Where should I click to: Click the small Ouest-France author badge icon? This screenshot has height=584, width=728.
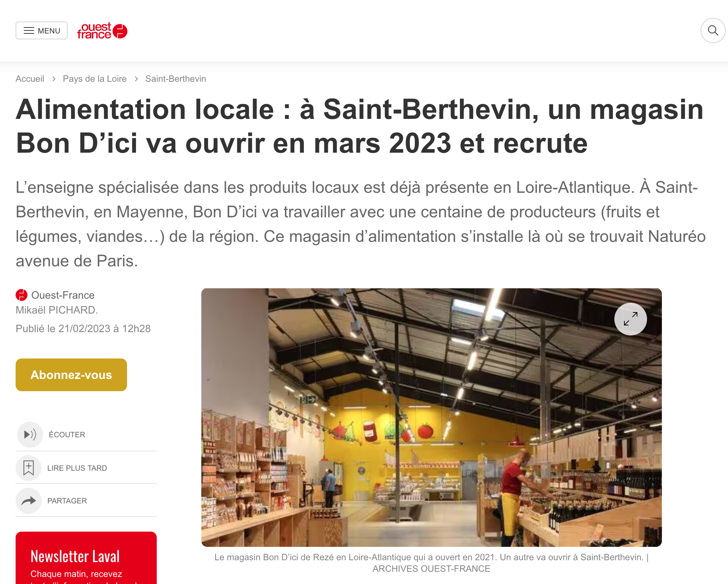click(22, 295)
